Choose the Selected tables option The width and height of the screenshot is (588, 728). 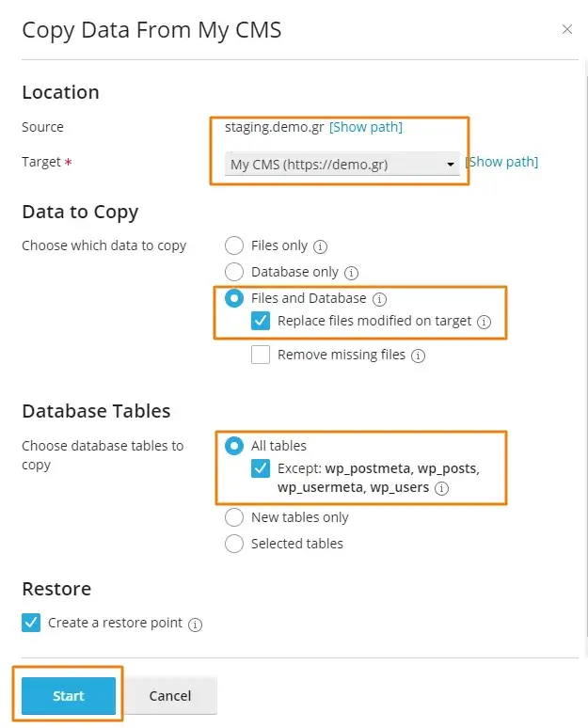(234, 544)
